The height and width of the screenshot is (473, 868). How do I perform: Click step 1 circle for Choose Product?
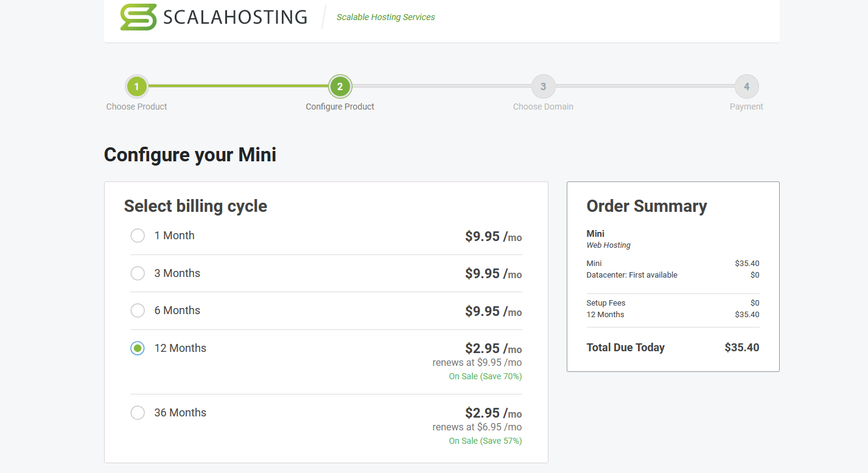[x=137, y=86]
